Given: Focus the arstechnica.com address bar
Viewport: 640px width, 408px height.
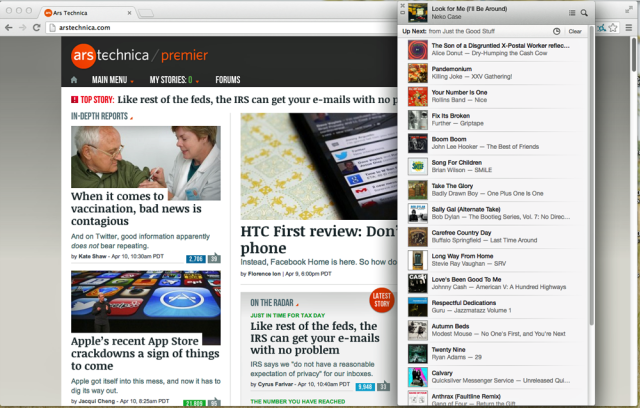Looking at the screenshot, I should 220,27.
